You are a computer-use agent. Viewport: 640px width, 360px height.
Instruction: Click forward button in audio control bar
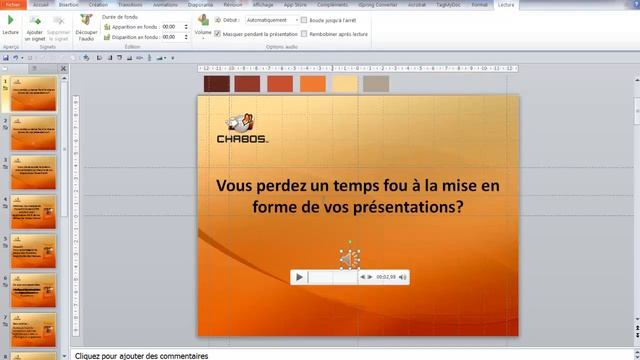(370, 277)
